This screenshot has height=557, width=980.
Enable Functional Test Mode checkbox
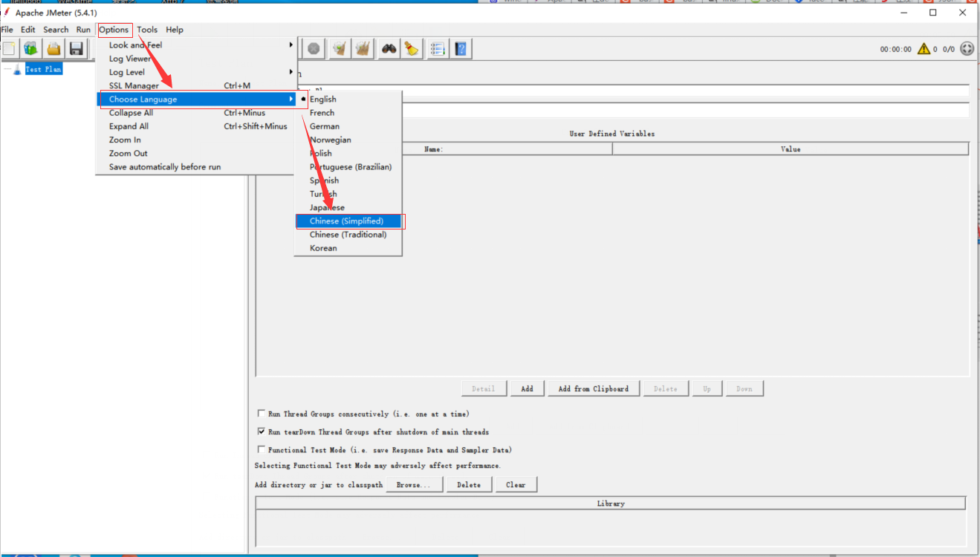(x=261, y=449)
